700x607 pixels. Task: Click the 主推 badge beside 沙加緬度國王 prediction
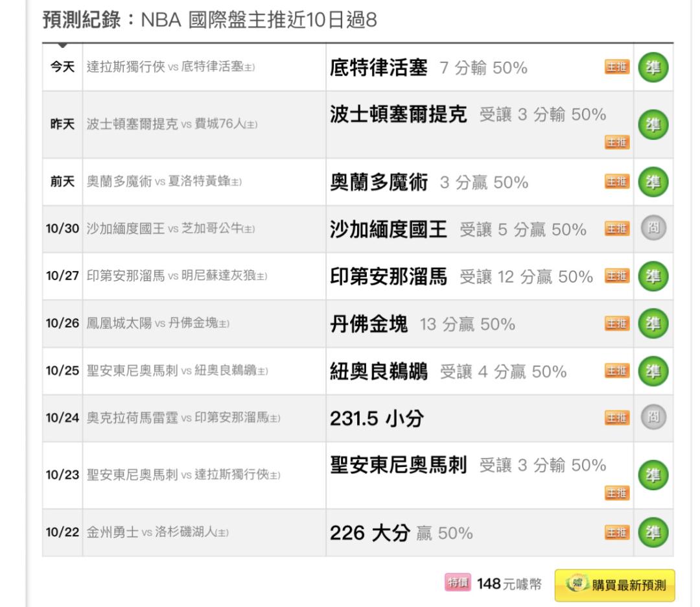617,228
